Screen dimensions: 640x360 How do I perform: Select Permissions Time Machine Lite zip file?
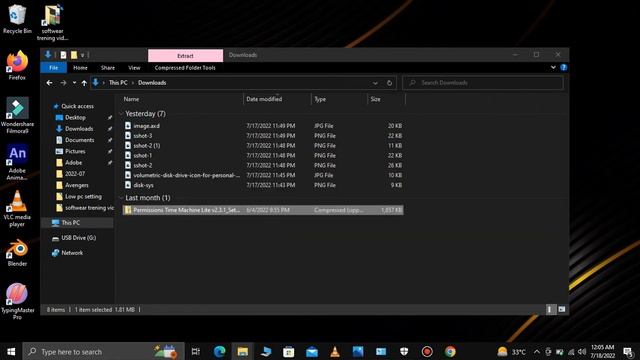click(263, 210)
